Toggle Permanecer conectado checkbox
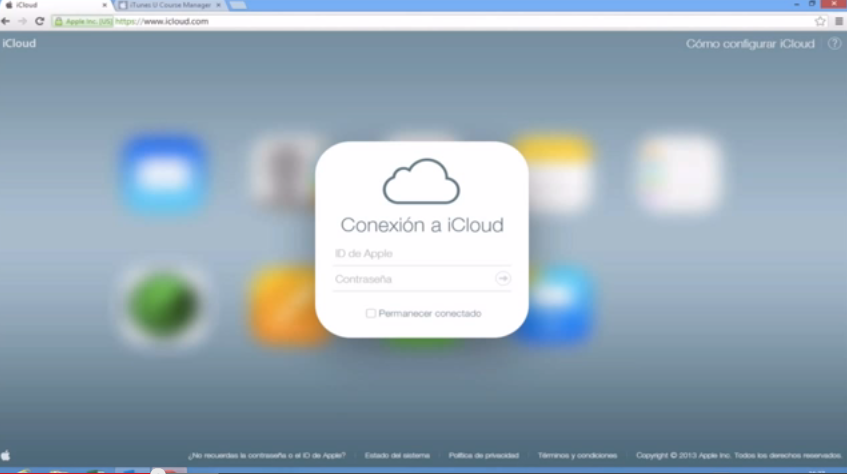This screenshot has height=474, width=847. [371, 313]
